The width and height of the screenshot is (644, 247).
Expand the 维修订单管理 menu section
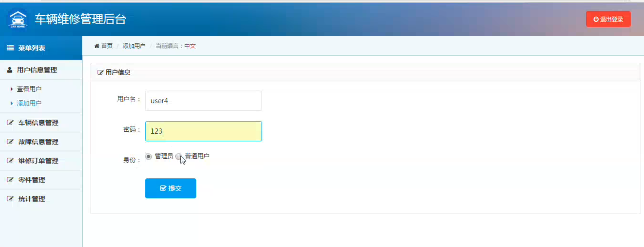(x=41, y=161)
